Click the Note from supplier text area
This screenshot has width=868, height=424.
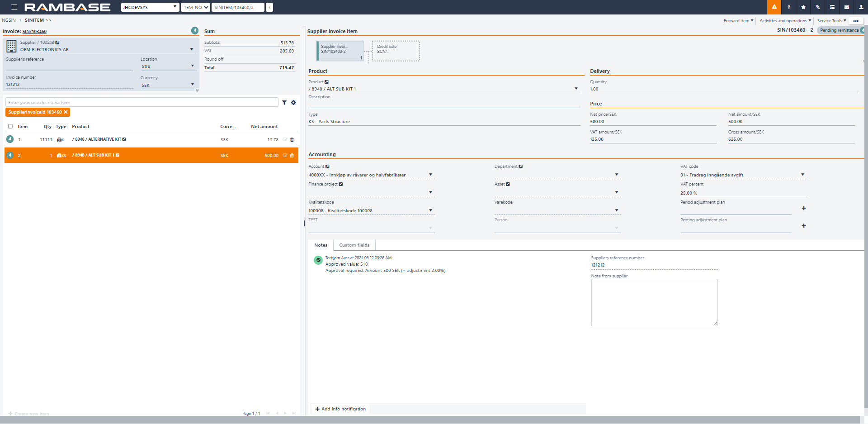pos(654,302)
